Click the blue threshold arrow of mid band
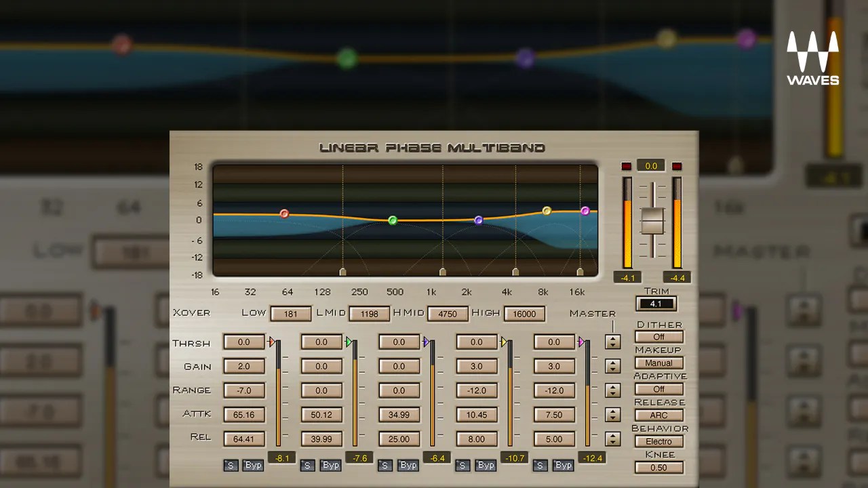Screen dimensions: 868x488 click(x=427, y=342)
